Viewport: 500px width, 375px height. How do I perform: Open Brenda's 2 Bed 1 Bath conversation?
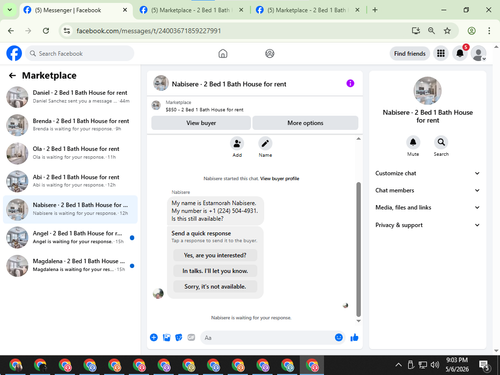[70, 125]
